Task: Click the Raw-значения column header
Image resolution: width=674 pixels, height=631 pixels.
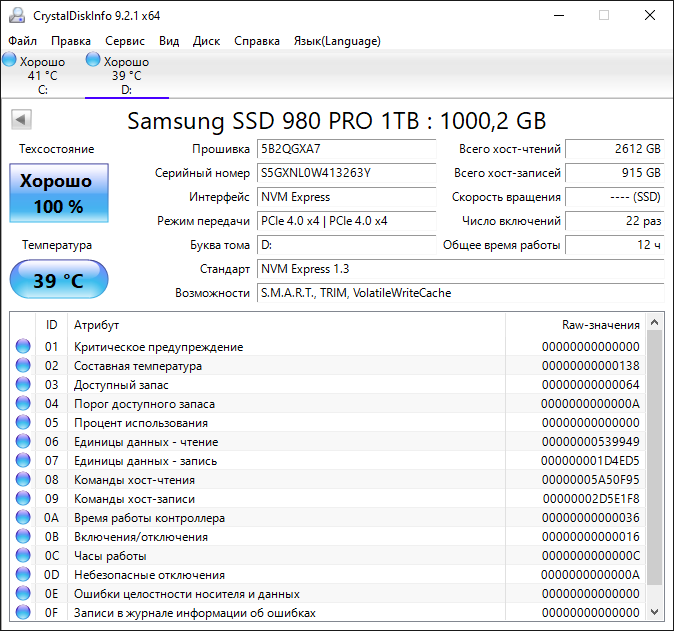Action: point(576,325)
